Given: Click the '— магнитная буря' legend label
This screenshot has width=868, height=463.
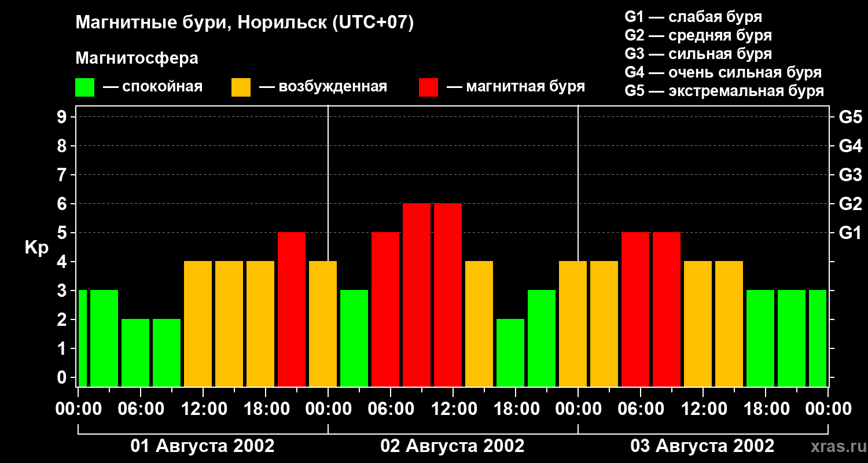Looking at the screenshot, I should [516, 87].
